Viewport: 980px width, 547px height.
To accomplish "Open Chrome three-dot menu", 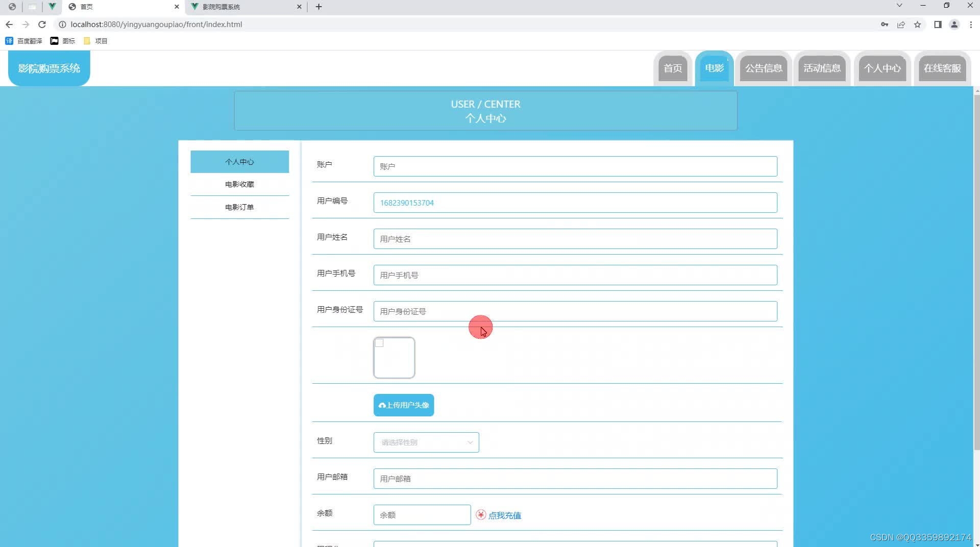I will tap(971, 24).
